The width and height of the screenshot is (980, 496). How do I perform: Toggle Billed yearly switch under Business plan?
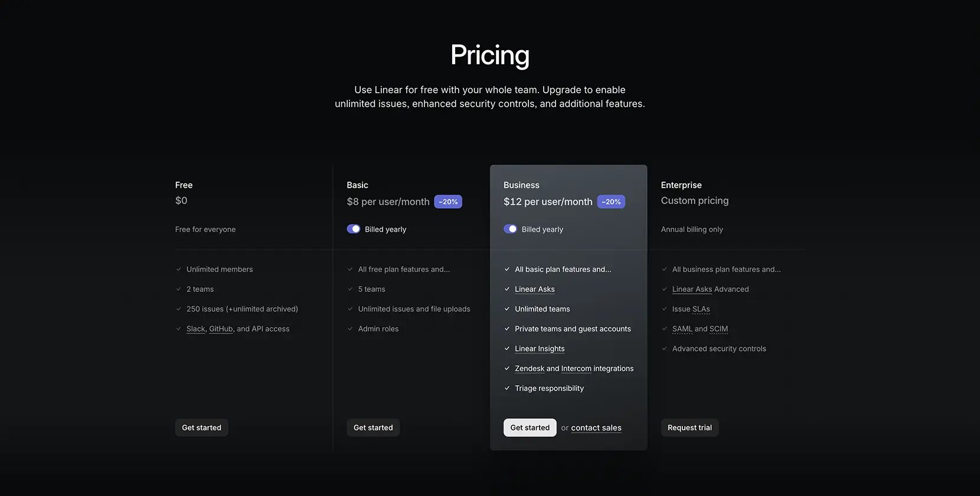pyautogui.click(x=511, y=229)
